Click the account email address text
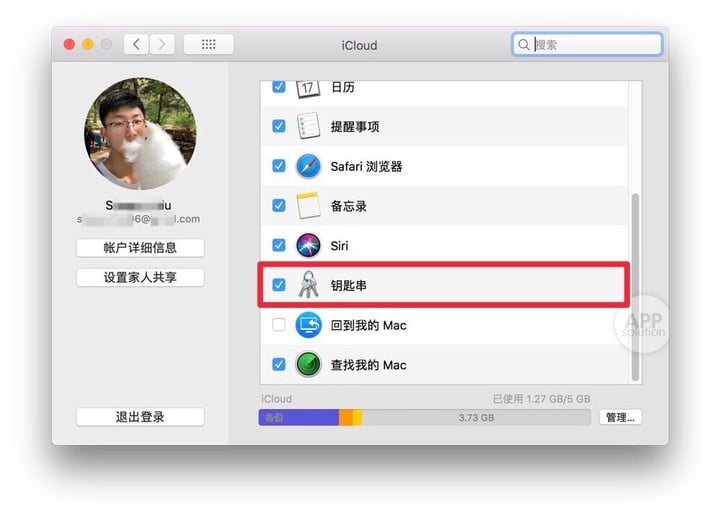 138,219
